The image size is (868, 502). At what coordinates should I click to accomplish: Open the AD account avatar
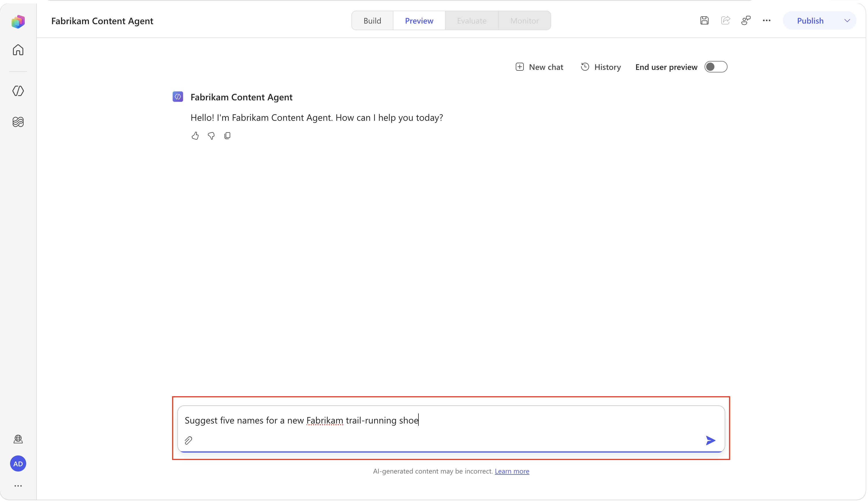coord(18,464)
